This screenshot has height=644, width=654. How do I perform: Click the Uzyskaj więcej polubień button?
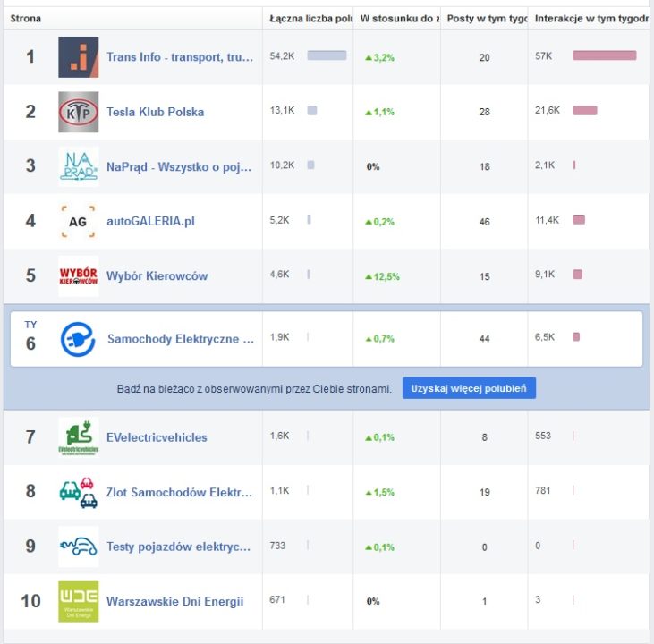[469, 388]
